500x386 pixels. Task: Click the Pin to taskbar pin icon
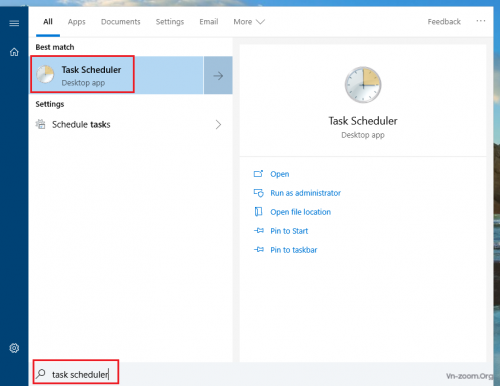pos(259,249)
